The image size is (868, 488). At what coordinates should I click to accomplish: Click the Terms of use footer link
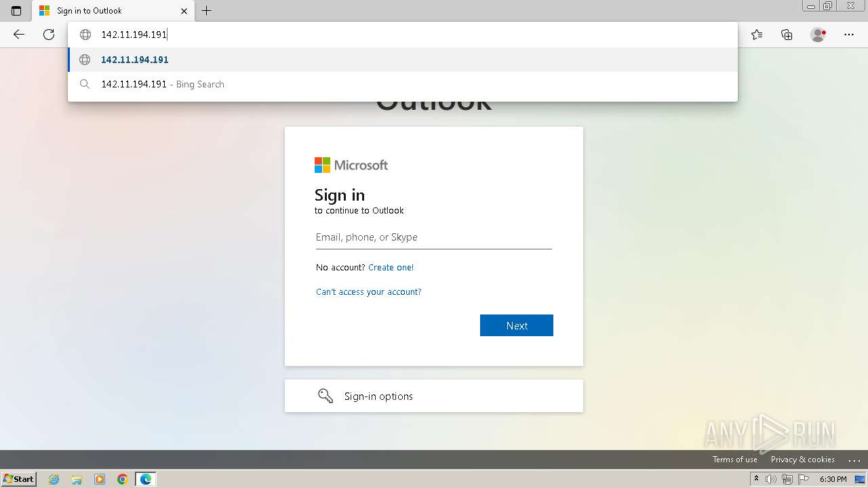(735, 460)
